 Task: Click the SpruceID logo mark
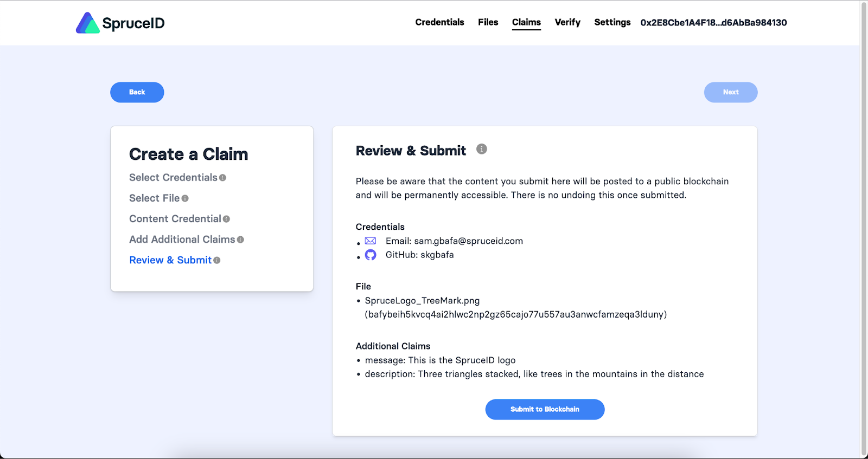click(88, 23)
